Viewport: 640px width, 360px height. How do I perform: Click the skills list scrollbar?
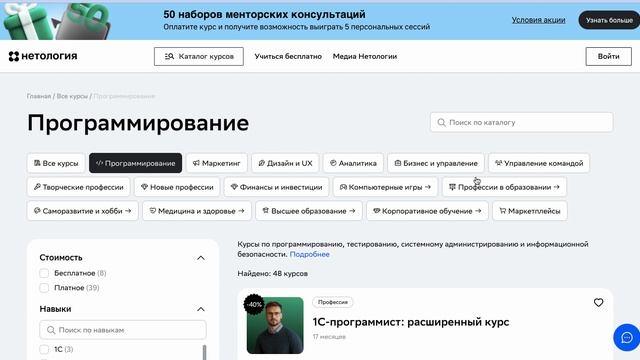[204, 352]
